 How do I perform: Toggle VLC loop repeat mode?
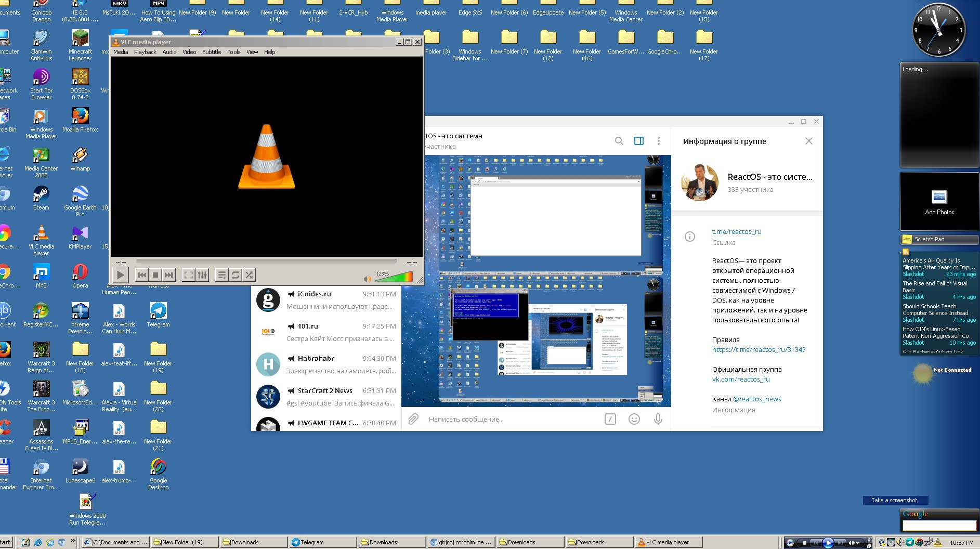pyautogui.click(x=236, y=275)
